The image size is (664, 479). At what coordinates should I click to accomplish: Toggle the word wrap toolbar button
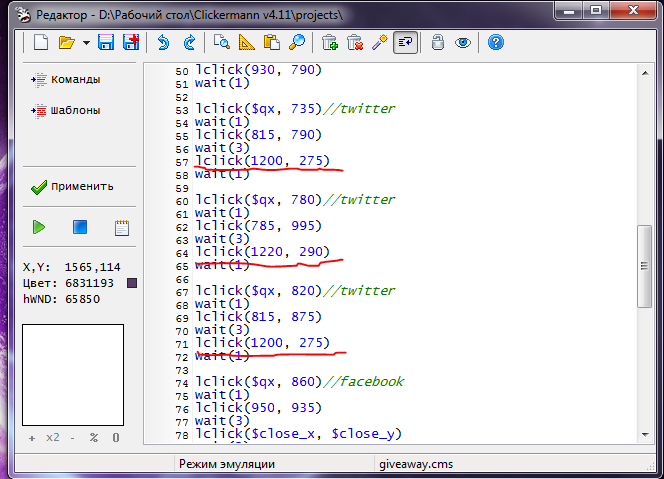tap(405, 42)
